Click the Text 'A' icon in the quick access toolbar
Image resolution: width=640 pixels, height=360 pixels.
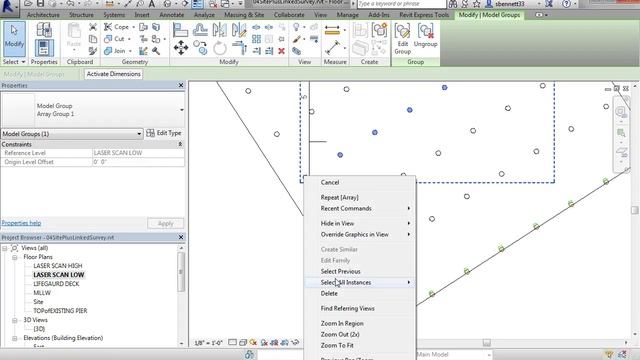[x=151, y=4]
